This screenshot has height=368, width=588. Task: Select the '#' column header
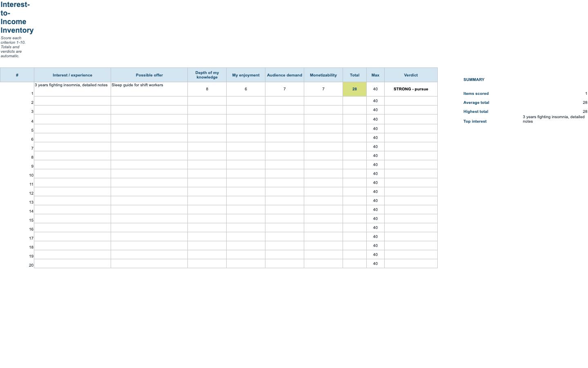[x=17, y=75]
